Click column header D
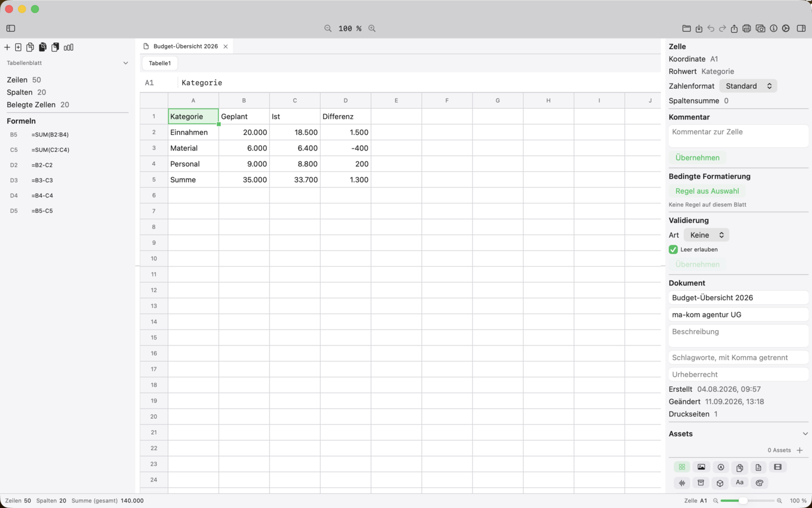 tap(346, 100)
